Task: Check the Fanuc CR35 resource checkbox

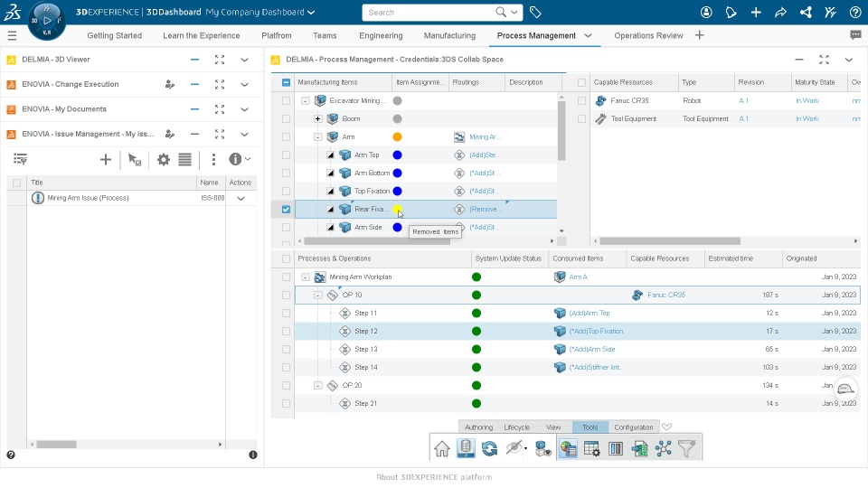Action: pos(581,100)
